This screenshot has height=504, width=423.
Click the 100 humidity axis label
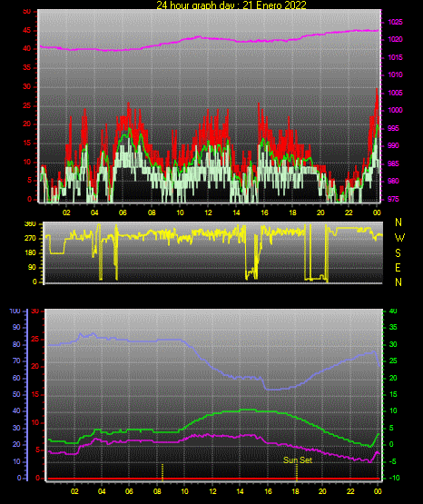[15, 311]
